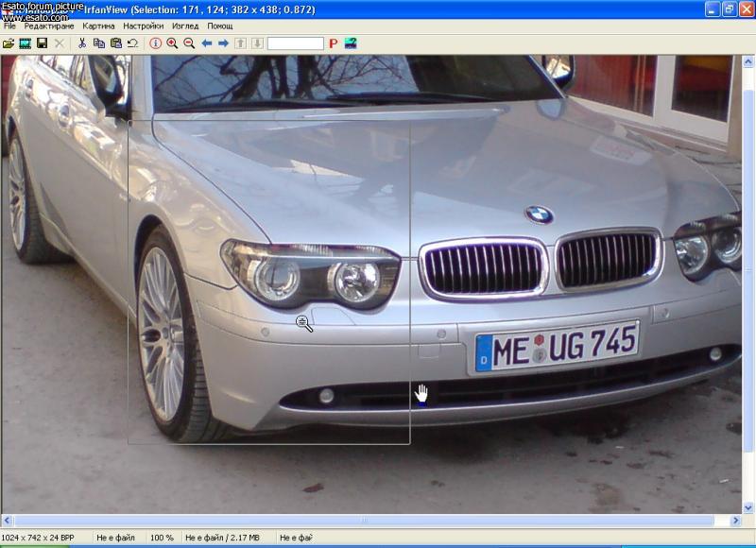Restore down the IrfanView window
Image resolution: width=756 pixels, height=548 pixels.
pyautogui.click(x=729, y=9)
